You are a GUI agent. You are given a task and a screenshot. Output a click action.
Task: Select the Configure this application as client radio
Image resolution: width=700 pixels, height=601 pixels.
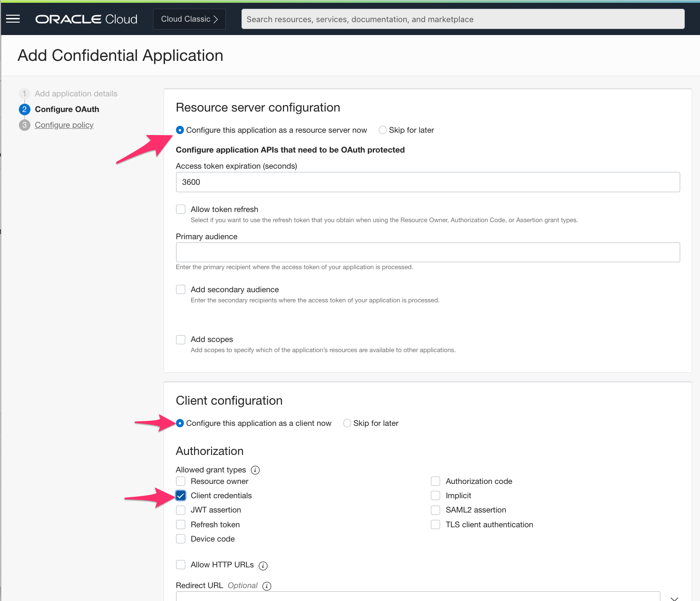pyautogui.click(x=180, y=423)
